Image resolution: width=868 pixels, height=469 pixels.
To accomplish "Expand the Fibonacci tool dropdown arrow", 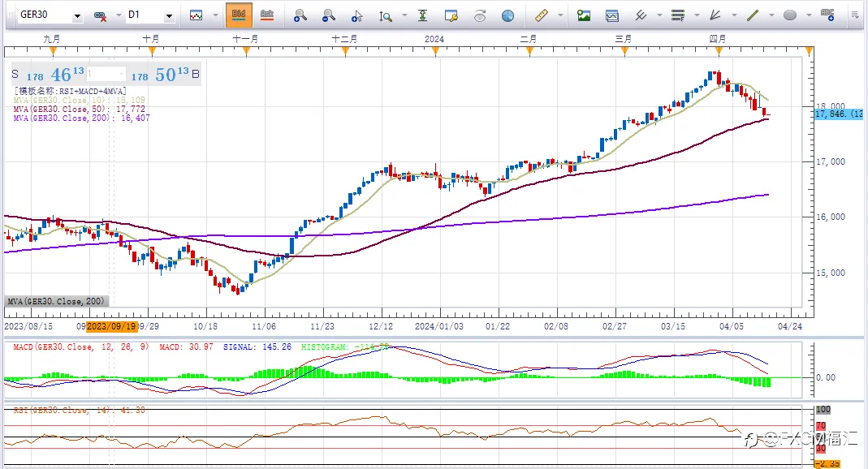I will (697, 15).
